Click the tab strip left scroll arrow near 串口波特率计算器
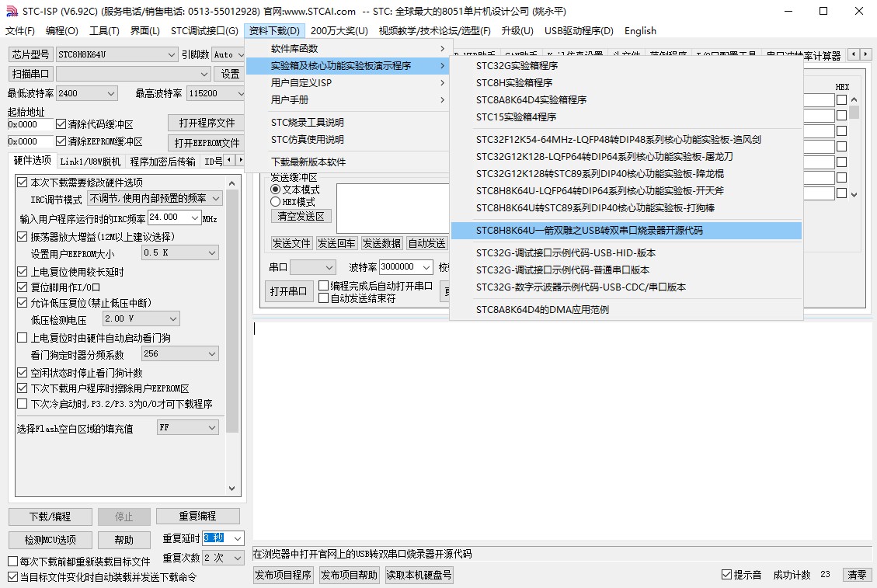The image size is (877, 588). click(853, 54)
